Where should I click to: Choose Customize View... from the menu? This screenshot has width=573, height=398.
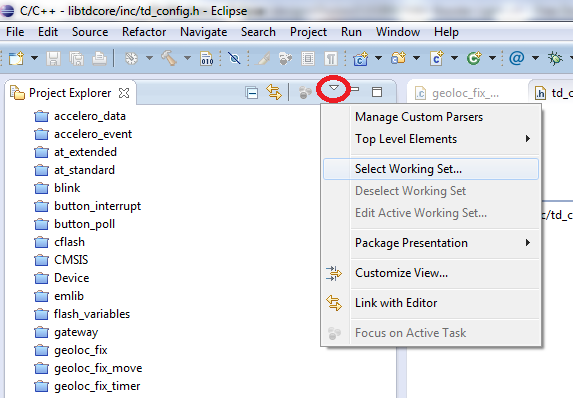click(431, 273)
